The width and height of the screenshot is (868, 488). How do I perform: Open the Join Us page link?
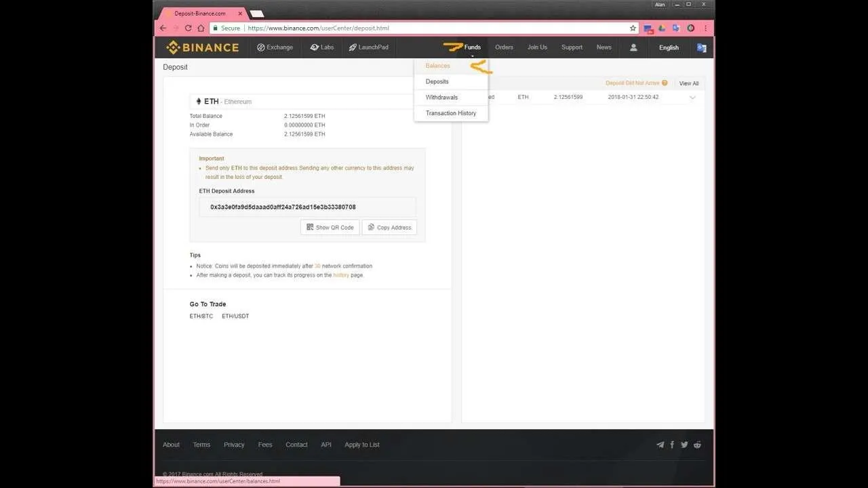[537, 47]
